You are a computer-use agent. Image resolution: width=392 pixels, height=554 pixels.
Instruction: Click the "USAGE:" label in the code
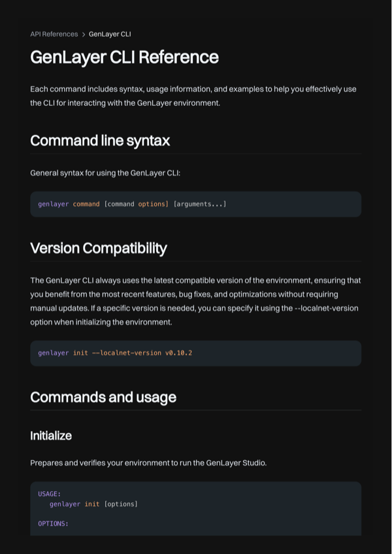[50, 494]
